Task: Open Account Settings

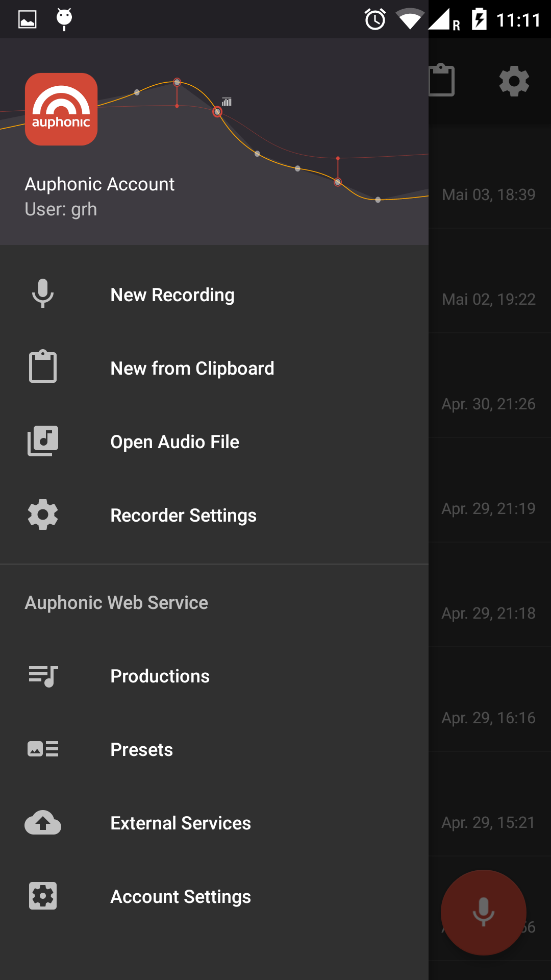Action: click(181, 897)
